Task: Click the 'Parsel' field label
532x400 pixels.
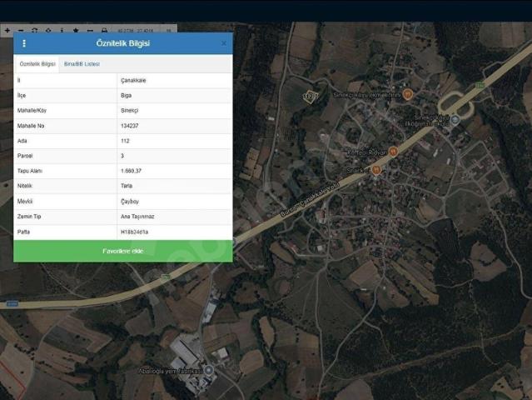Action: [25, 156]
